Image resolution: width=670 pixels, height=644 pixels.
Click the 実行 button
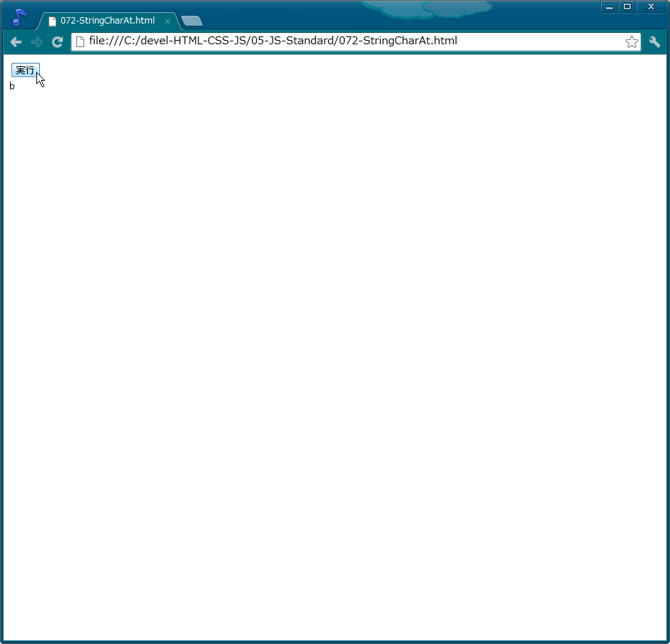click(26, 70)
